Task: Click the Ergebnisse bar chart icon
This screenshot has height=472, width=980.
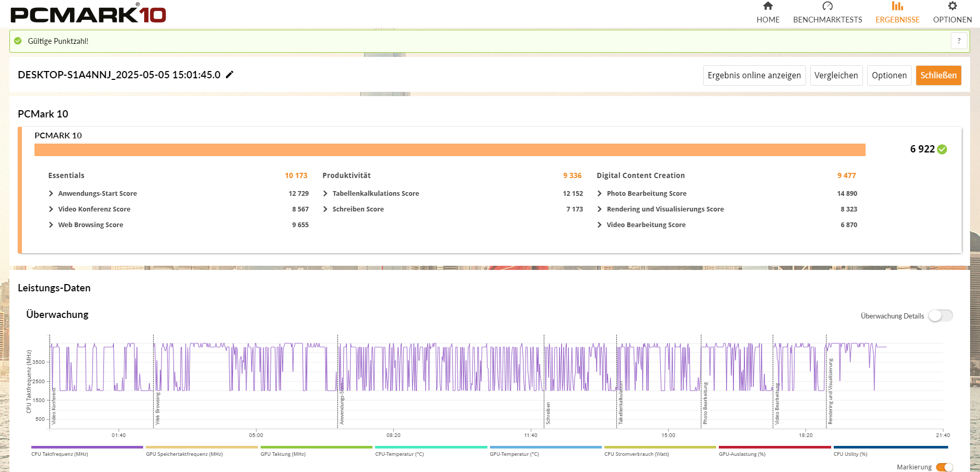Action: [x=897, y=6]
